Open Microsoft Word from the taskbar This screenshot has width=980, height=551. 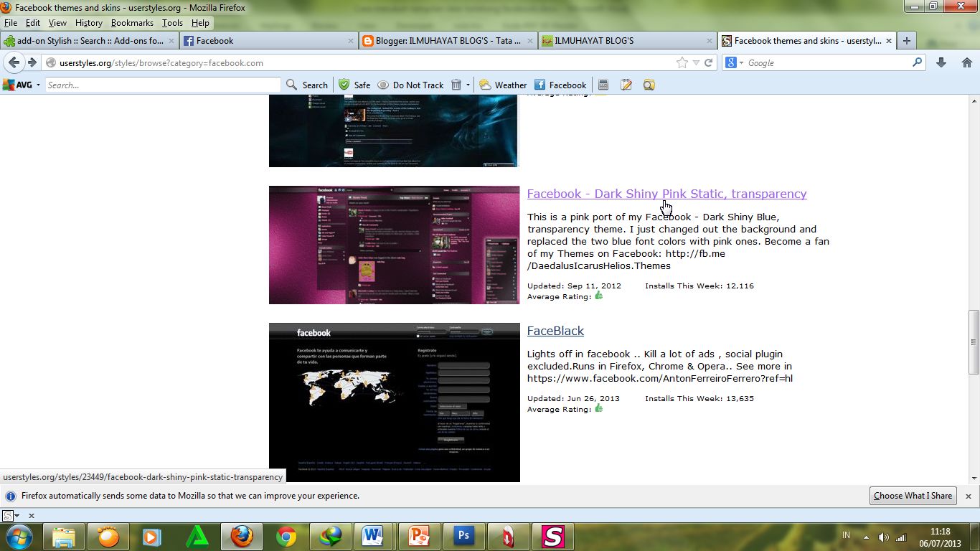[x=374, y=537]
